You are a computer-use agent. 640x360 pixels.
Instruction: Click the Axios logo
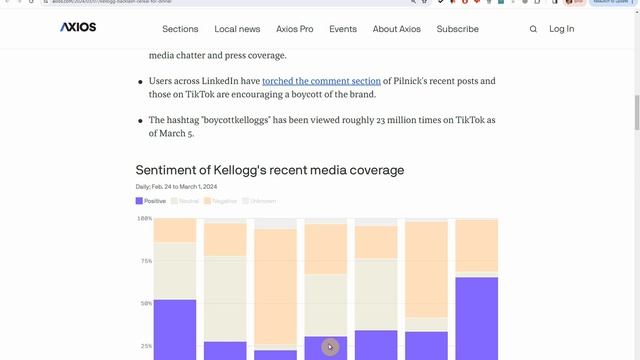point(78,27)
